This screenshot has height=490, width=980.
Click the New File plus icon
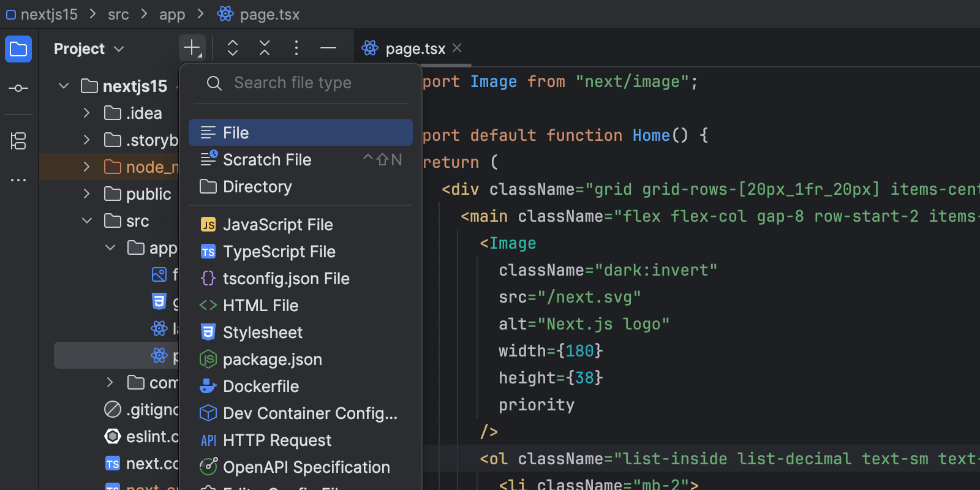(x=192, y=48)
